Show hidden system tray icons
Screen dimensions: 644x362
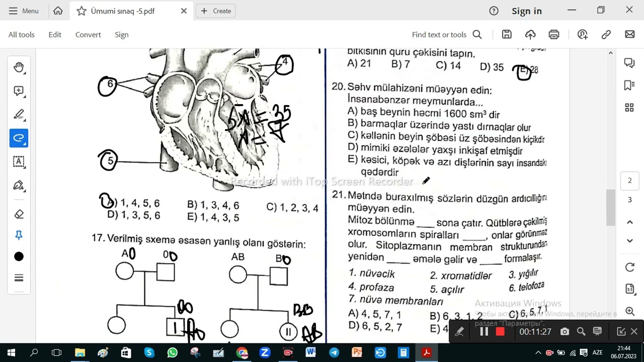538,352
